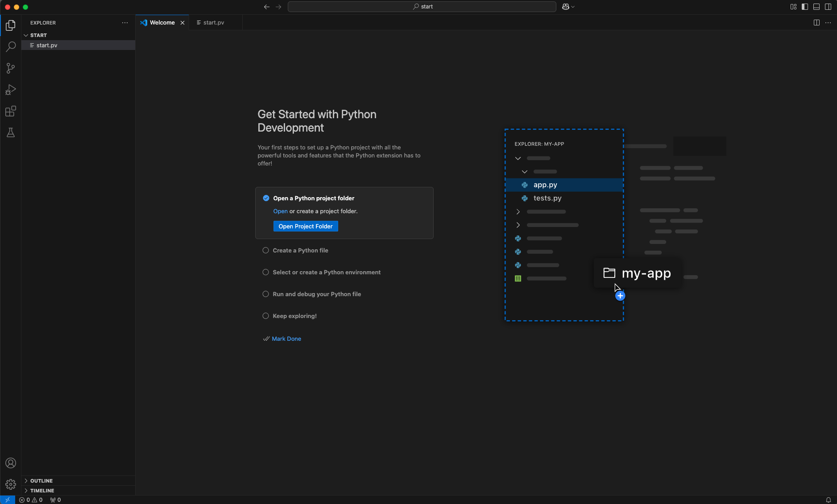
Task: Toggle the Open a Python project folder step
Action: (x=266, y=198)
